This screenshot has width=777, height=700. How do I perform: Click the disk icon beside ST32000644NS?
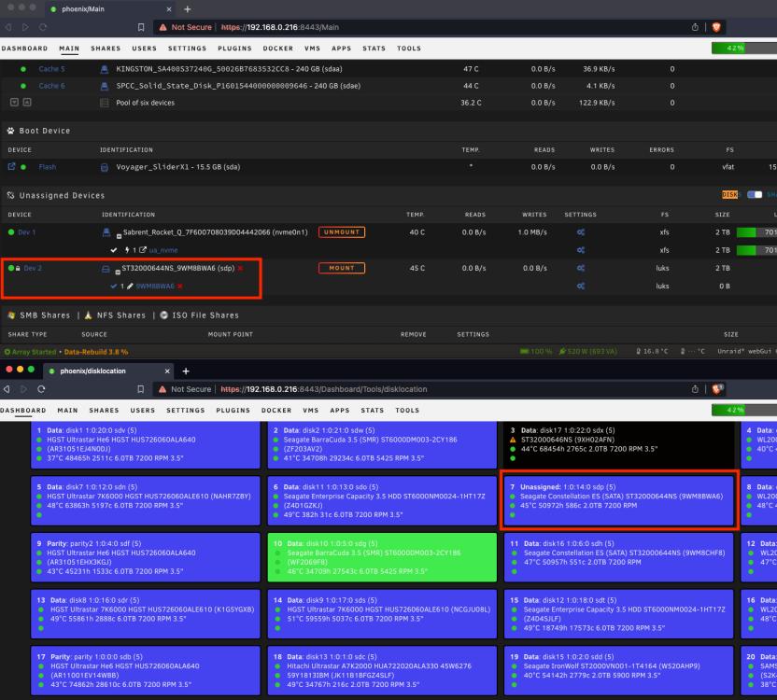click(x=106, y=269)
